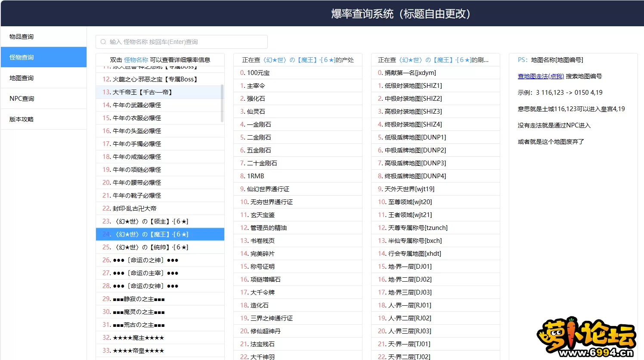Select 15. 牛年の衣服必爆怪
Viewport: 644px width, 360px height.
click(x=160, y=118)
